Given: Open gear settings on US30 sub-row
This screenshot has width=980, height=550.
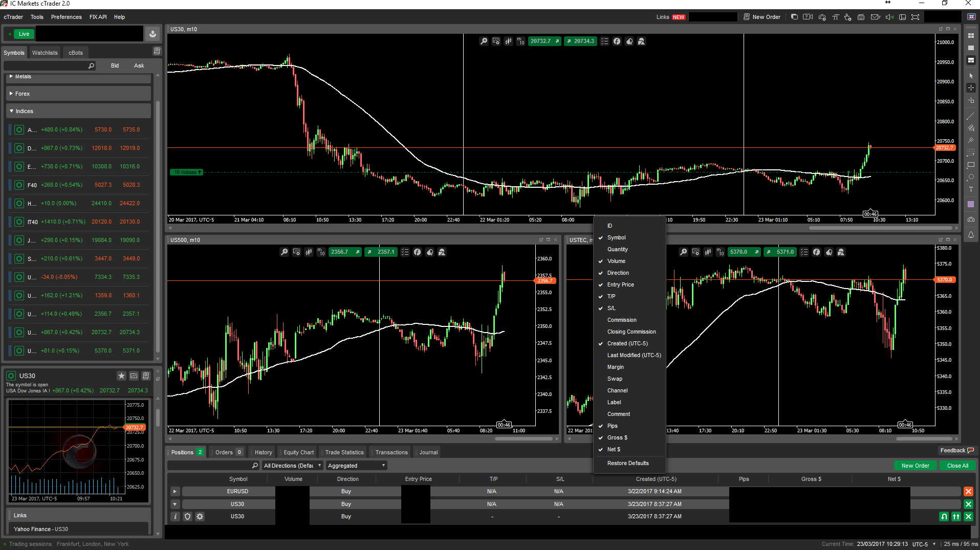Looking at the screenshot, I should click(x=200, y=517).
